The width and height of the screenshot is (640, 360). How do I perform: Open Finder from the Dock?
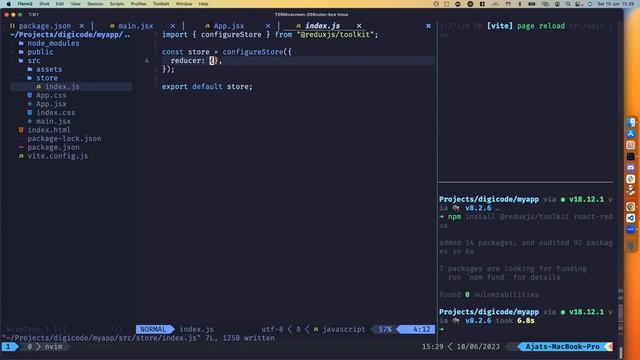[631, 122]
